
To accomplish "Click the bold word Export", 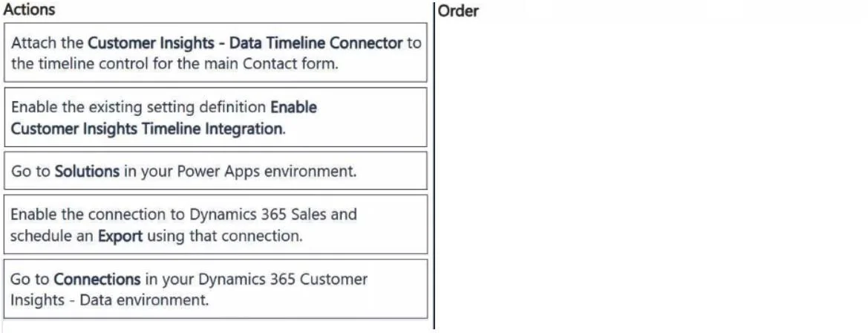I will tap(120, 236).
